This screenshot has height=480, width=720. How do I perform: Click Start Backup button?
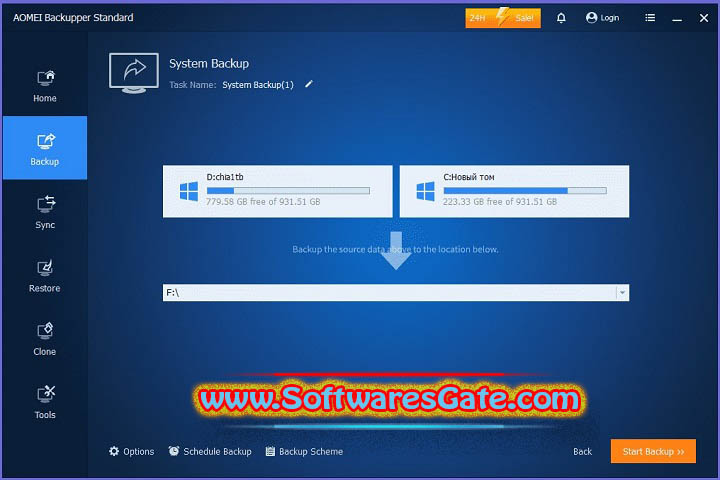click(x=653, y=451)
